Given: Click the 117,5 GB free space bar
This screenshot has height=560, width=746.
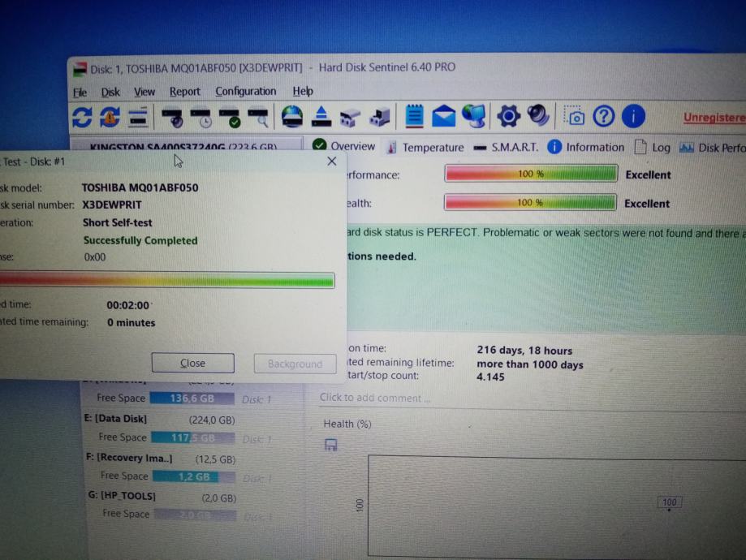Looking at the screenshot, I should coord(193,437).
